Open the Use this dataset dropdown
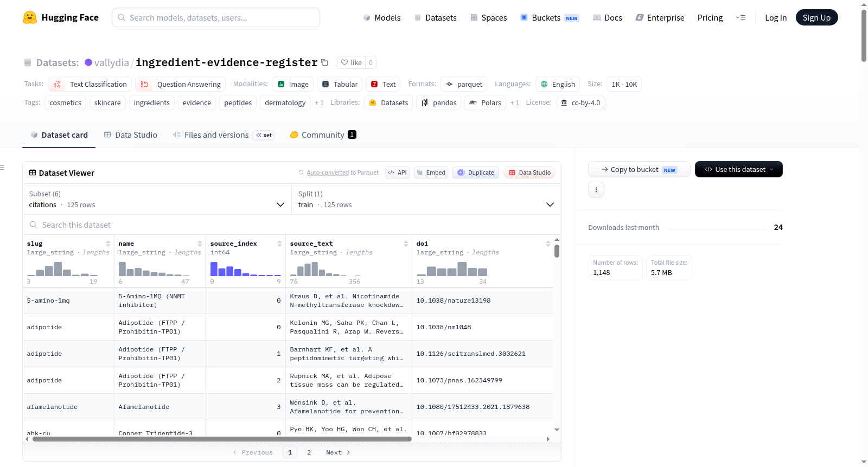The image size is (868, 467). pyautogui.click(x=739, y=169)
